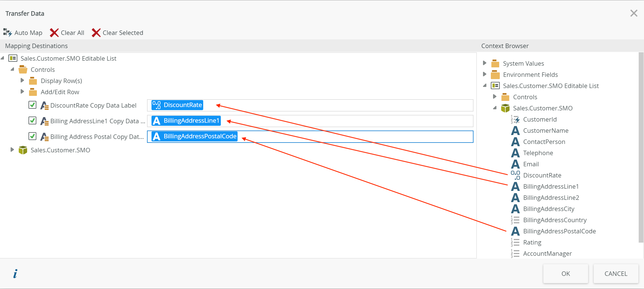The width and height of the screenshot is (644, 289).
Task: Select the Sales.Customer.SMO Editable List icon
Action: (x=13, y=58)
